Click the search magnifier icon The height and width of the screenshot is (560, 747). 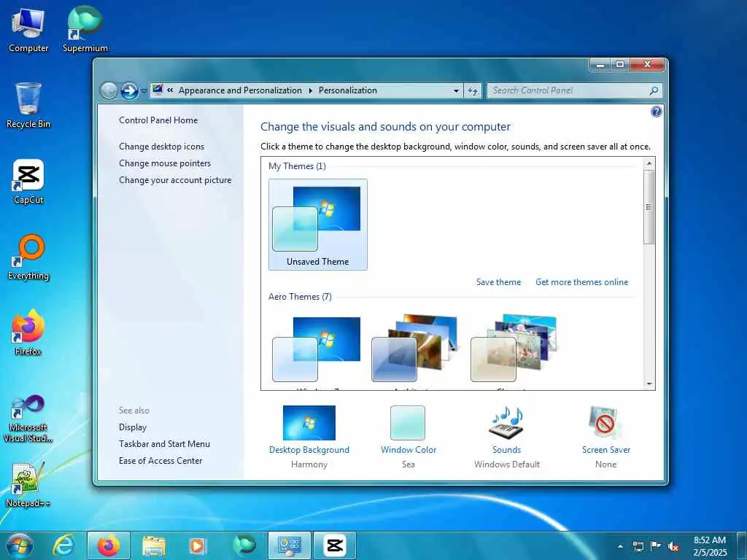(x=654, y=90)
